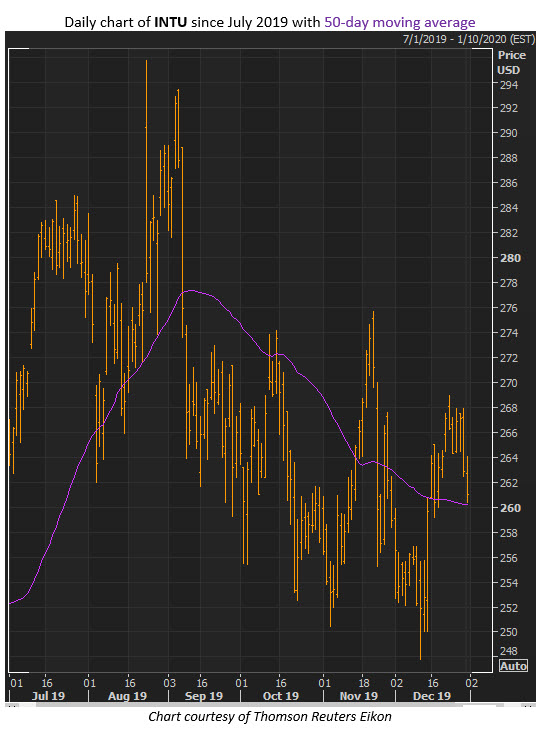
Task: Select the Oct 19 month label
Action: [281, 696]
